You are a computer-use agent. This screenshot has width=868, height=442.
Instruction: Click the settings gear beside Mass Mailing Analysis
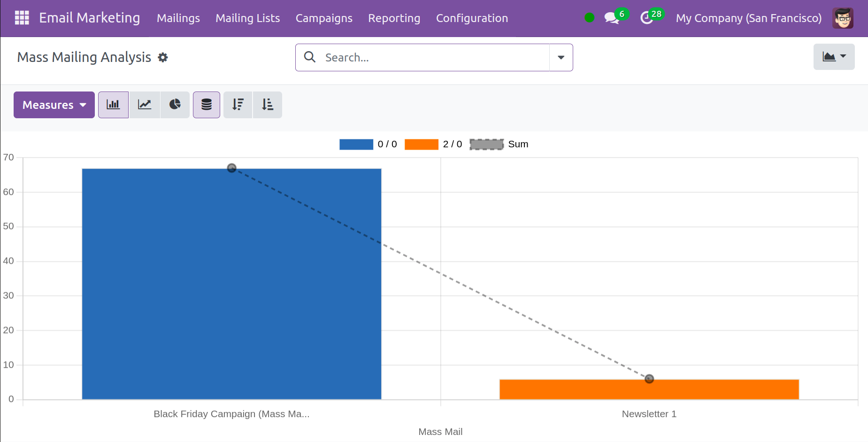click(163, 57)
